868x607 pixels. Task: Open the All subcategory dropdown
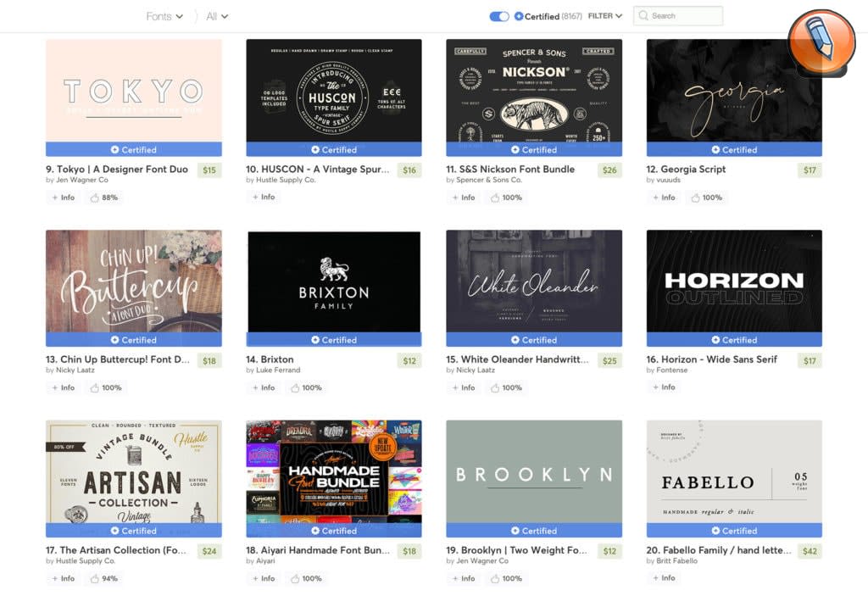(216, 17)
